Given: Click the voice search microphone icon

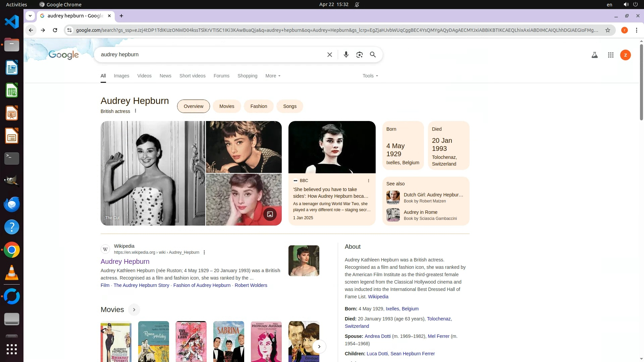Looking at the screenshot, I should [x=346, y=55].
